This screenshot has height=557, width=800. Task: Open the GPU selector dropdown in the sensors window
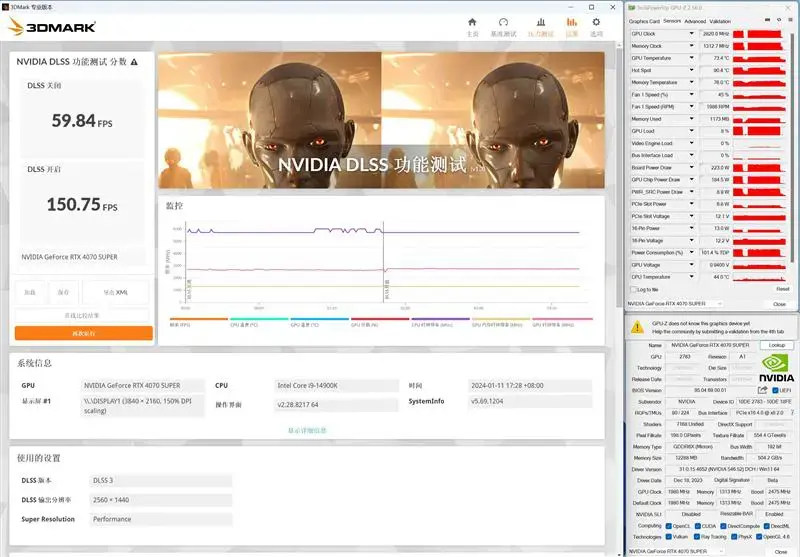(x=675, y=303)
